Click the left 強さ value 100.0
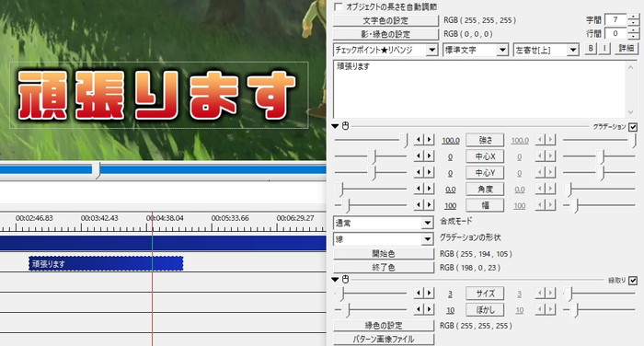 pyautogui.click(x=451, y=141)
